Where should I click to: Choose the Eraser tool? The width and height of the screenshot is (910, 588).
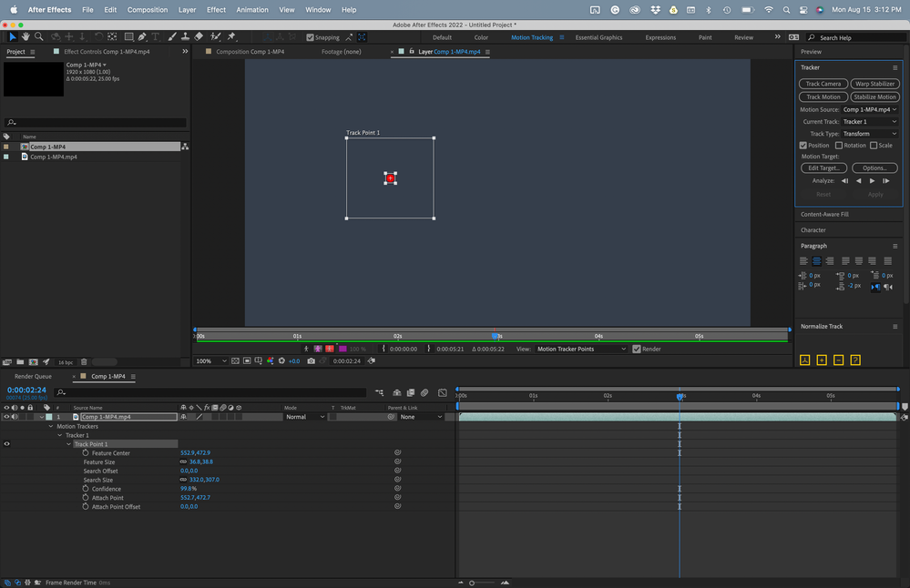tap(199, 37)
